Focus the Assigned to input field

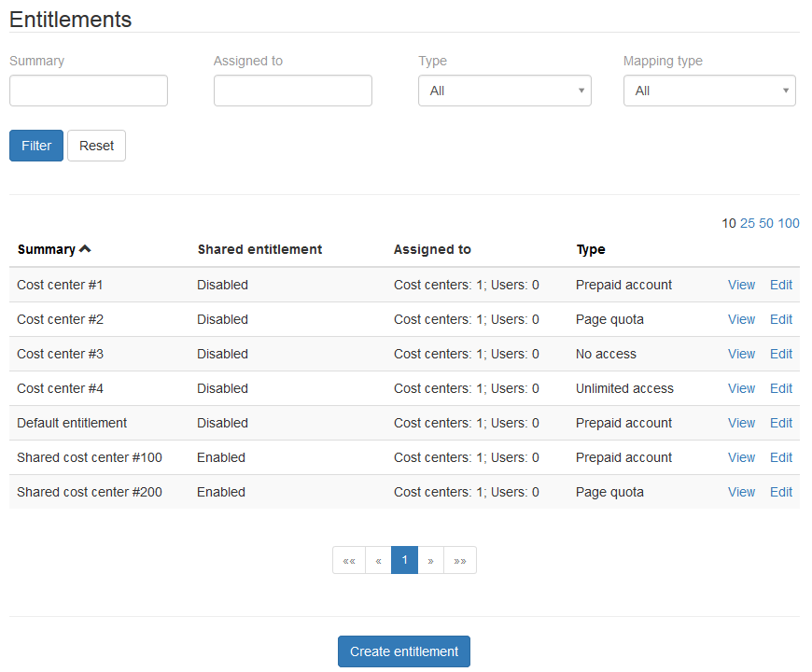pos(293,91)
